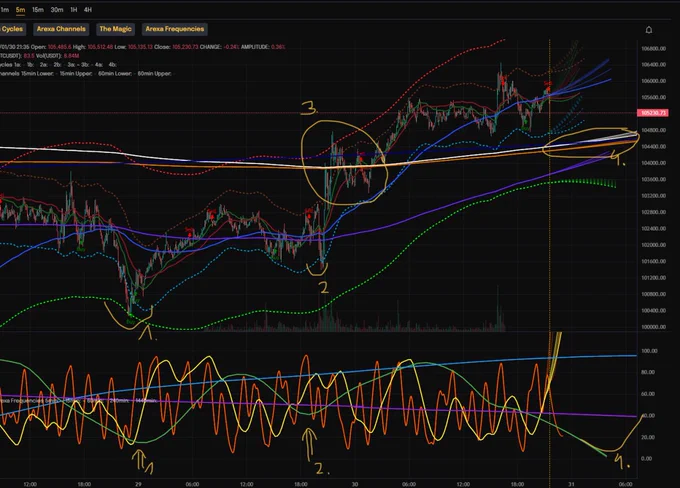Click the 103600.00 price axis label
This screenshot has height=488, width=680.
(x=654, y=179)
